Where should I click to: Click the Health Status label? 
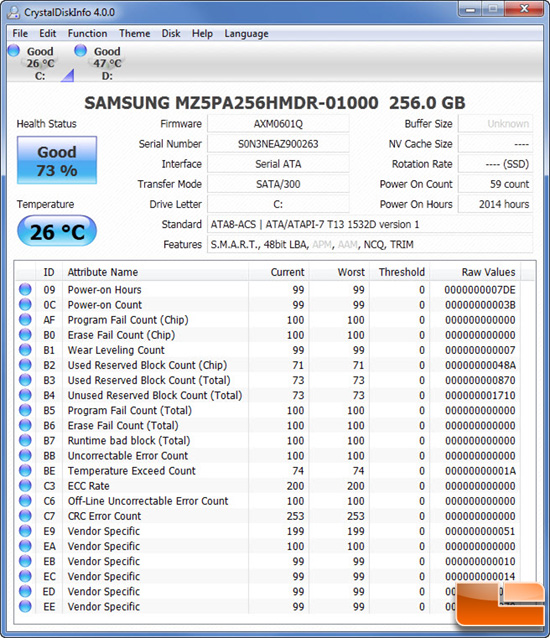tap(46, 124)
